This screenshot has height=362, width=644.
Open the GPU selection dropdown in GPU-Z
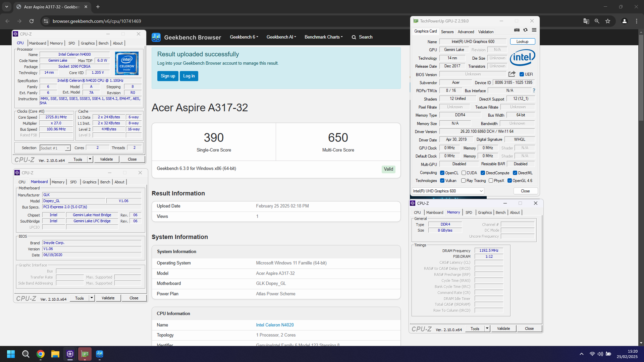point(448,191)
